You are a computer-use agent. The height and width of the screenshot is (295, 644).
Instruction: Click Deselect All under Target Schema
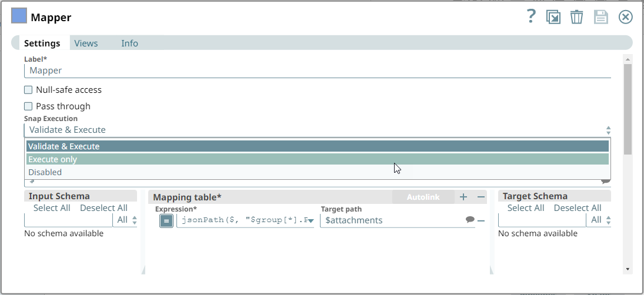click(577, 208)
